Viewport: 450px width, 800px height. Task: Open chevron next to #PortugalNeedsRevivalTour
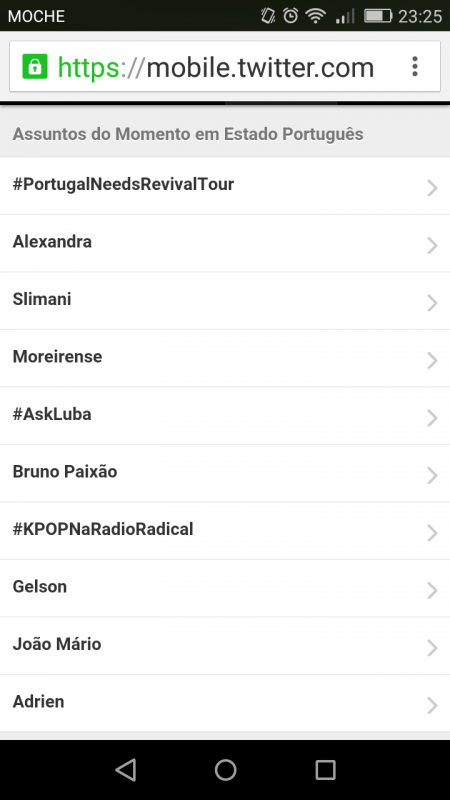(432, 188)
